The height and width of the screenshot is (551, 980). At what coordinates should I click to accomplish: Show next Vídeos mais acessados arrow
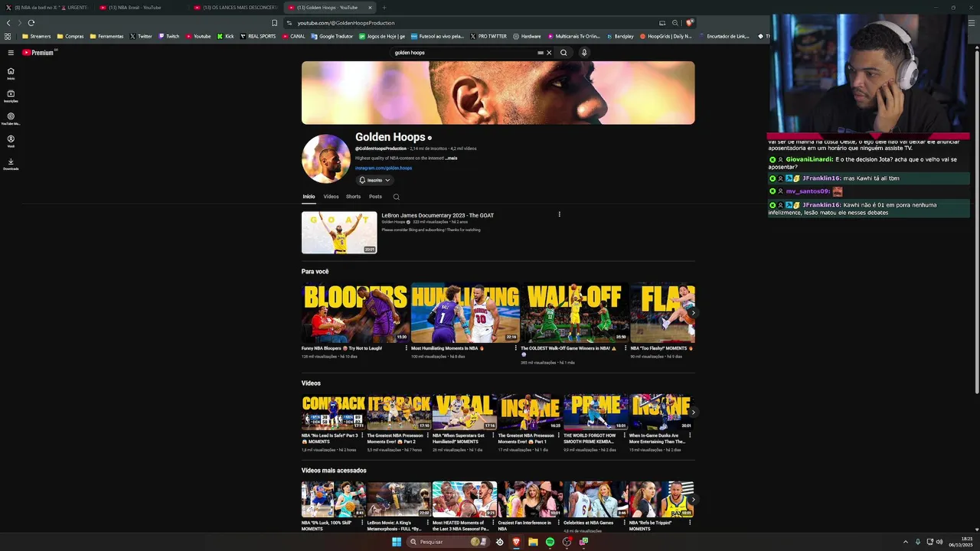tap(693, 499)
